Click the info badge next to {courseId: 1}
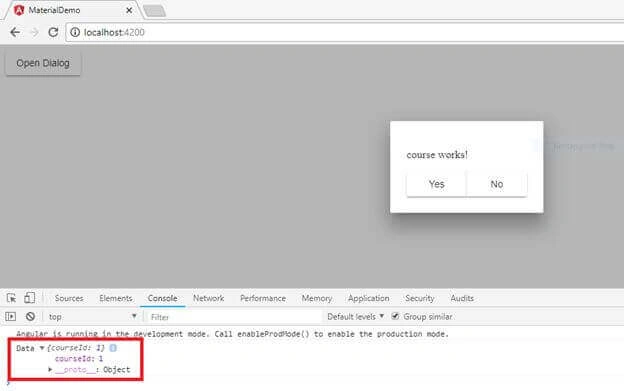624x391 pixels. (113, 348)
